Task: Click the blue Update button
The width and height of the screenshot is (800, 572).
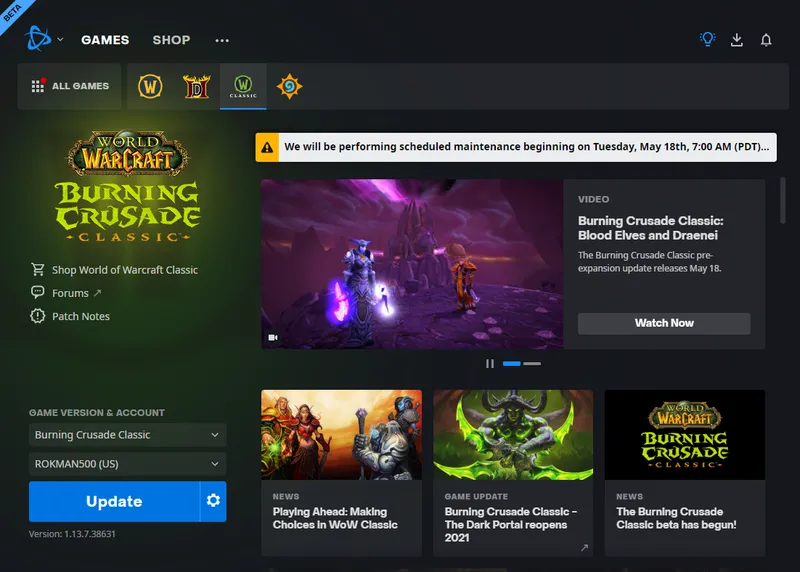Action: [114, 501]
